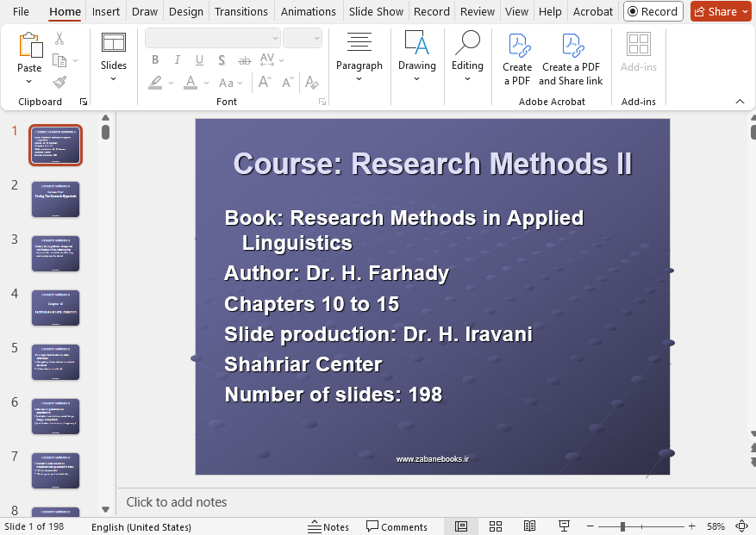Start Slide Show from status bar icon
The image size is (756, 535).
(564, 526)
